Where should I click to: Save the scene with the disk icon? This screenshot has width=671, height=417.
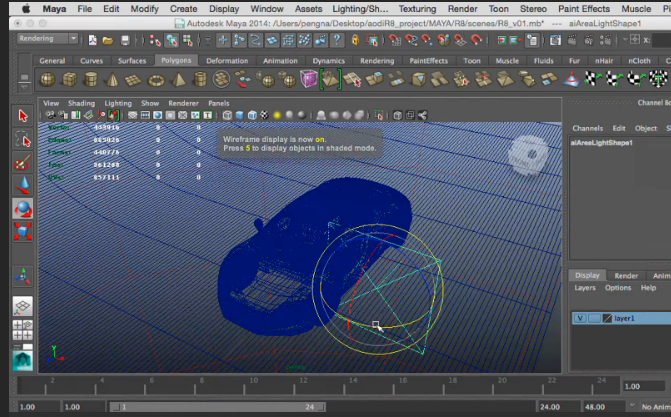pos(125,40)
